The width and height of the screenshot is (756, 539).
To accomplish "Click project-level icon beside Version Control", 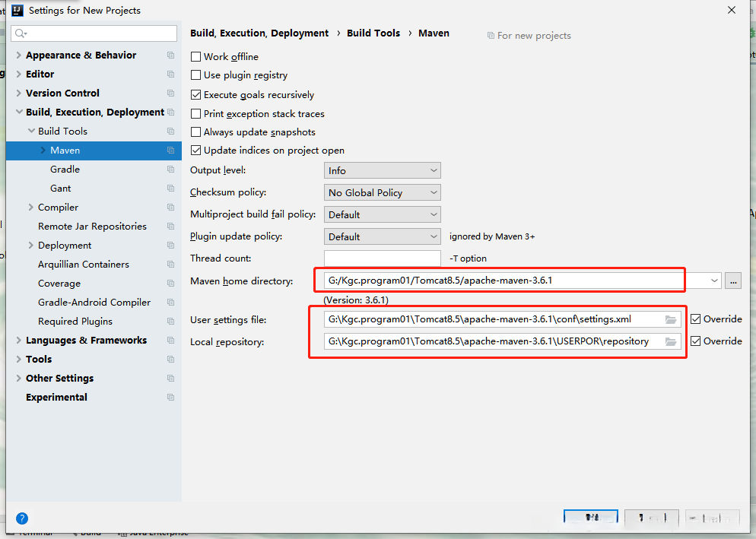I will [x=170, y=93].
